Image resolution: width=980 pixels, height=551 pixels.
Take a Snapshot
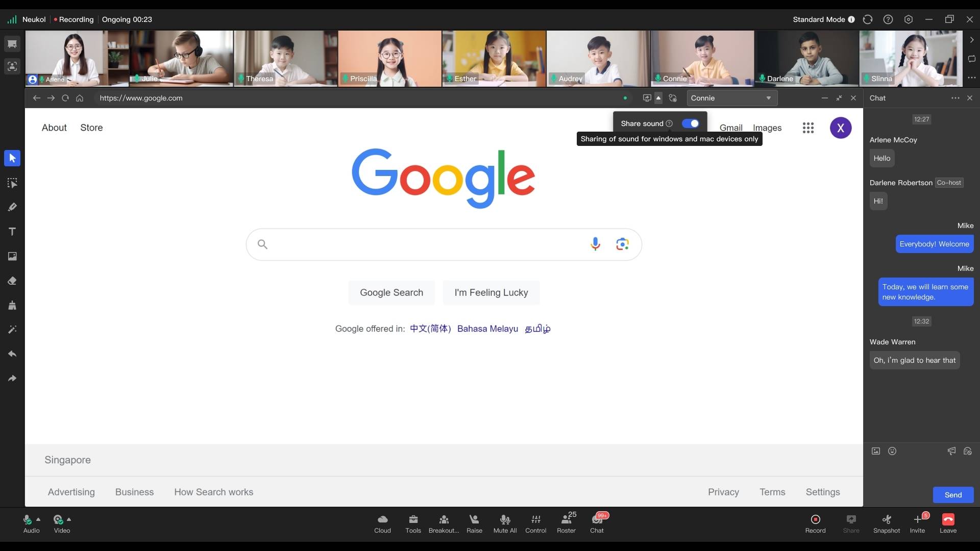tap(886, 520)
